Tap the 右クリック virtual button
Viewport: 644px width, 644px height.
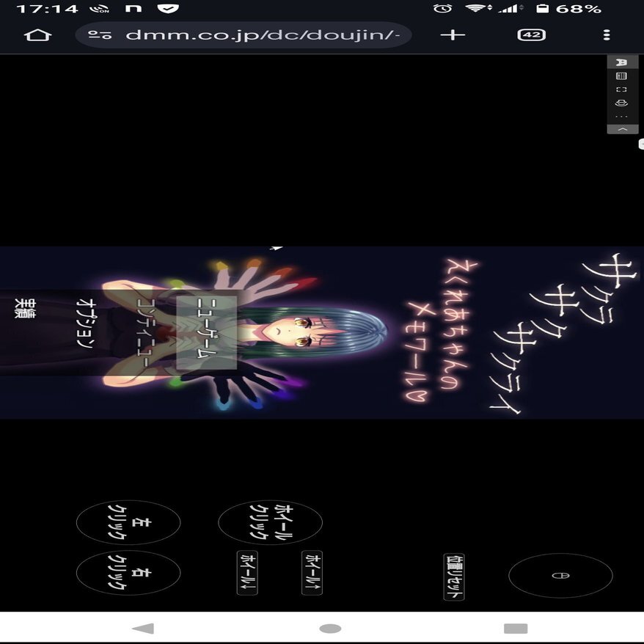click(x=128, y=573)
